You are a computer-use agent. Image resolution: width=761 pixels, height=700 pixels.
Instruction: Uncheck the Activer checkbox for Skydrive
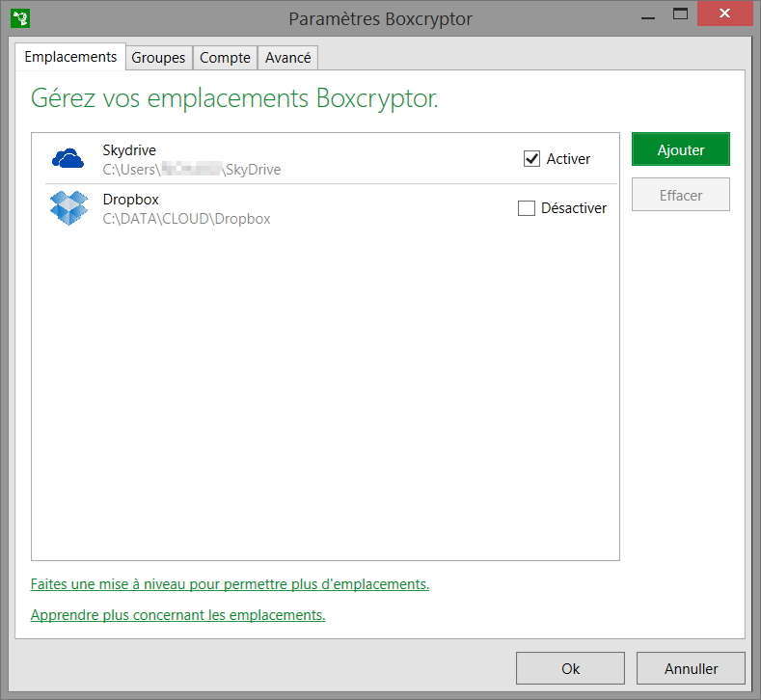[531, 158]
